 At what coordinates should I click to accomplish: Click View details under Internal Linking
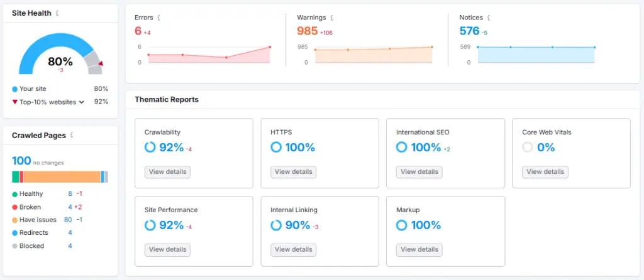click(x=293, y=250)
